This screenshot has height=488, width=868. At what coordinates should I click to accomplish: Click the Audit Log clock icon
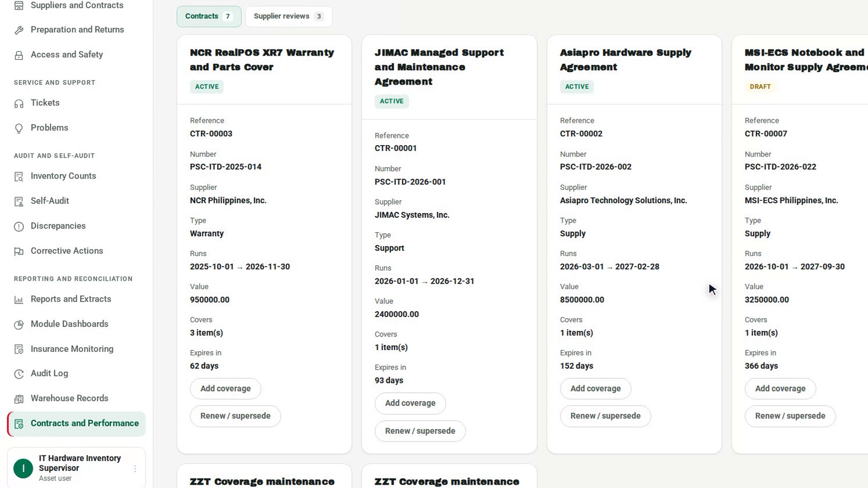click(x=19, y=374)
